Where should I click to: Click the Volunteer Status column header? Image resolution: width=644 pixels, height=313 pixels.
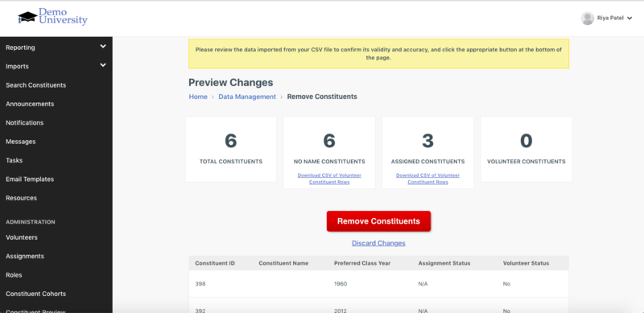click(526, 263)
